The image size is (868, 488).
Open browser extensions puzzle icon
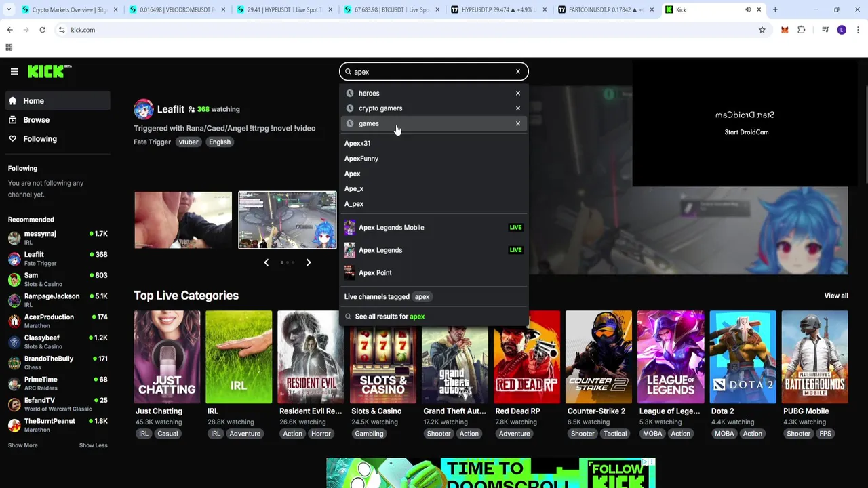click(802, 30)
